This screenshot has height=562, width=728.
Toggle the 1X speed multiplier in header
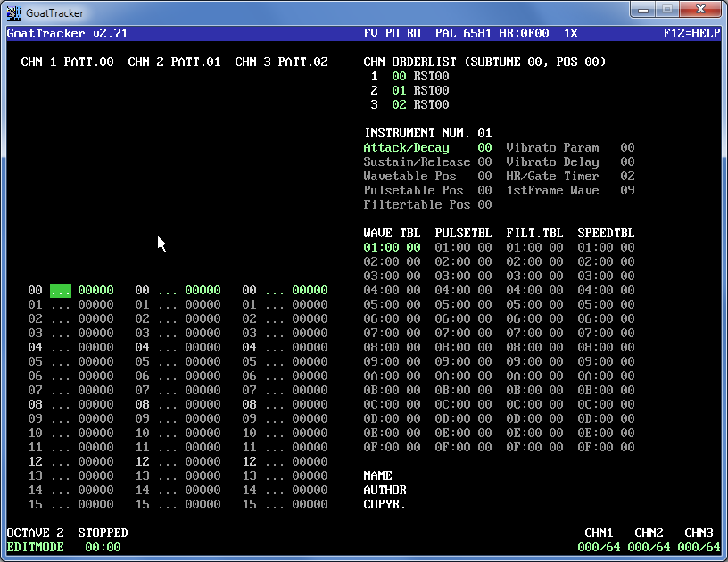(570, 33)
